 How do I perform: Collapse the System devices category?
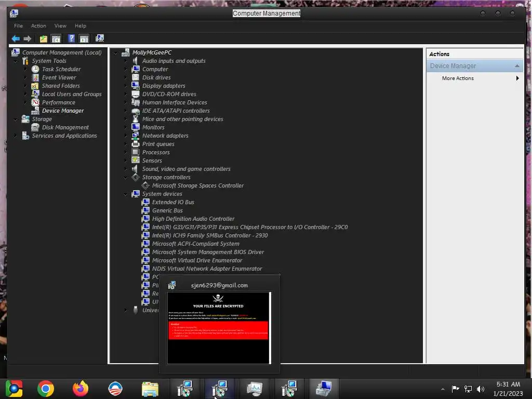pyautogui.click(x=126, y=194)
